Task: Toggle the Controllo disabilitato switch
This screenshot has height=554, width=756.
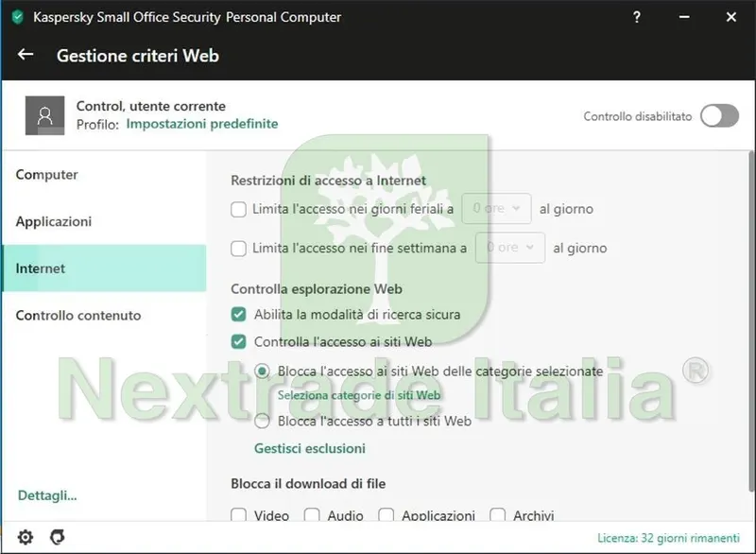Action: [x=719, y=116]
